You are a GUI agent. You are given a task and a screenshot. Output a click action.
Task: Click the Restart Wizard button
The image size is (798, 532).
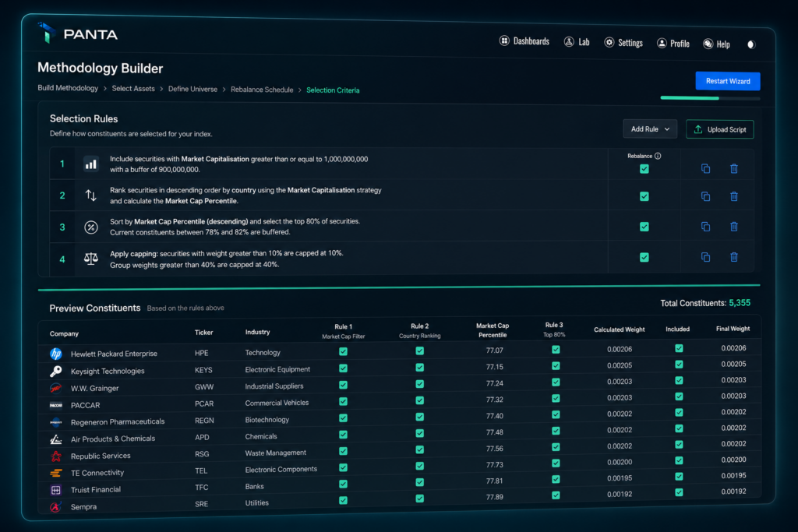pos(728,81)
